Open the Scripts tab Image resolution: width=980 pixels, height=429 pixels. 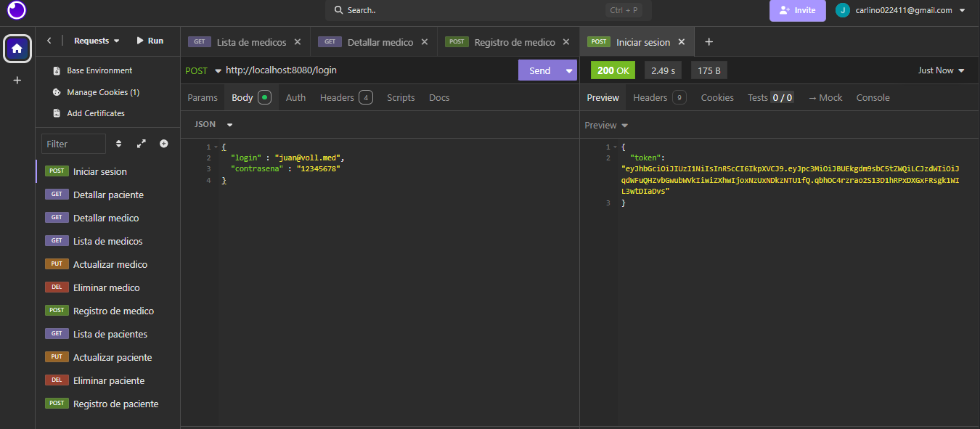[401, 97]
